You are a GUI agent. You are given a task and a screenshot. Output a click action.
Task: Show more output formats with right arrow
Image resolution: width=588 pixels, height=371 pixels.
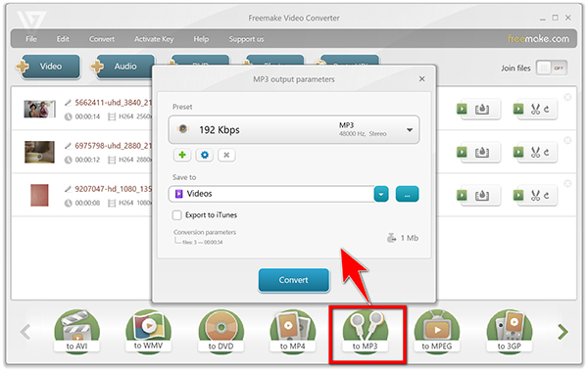pyautogui.click(x=563, y=332)
